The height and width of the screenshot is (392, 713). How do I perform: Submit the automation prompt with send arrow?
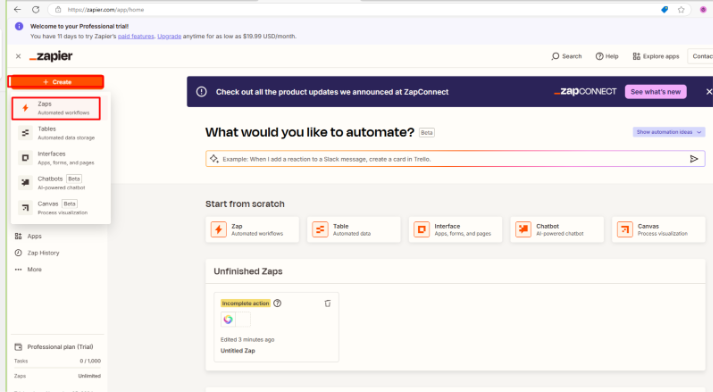pyautogui.click(x=694, y=159)
